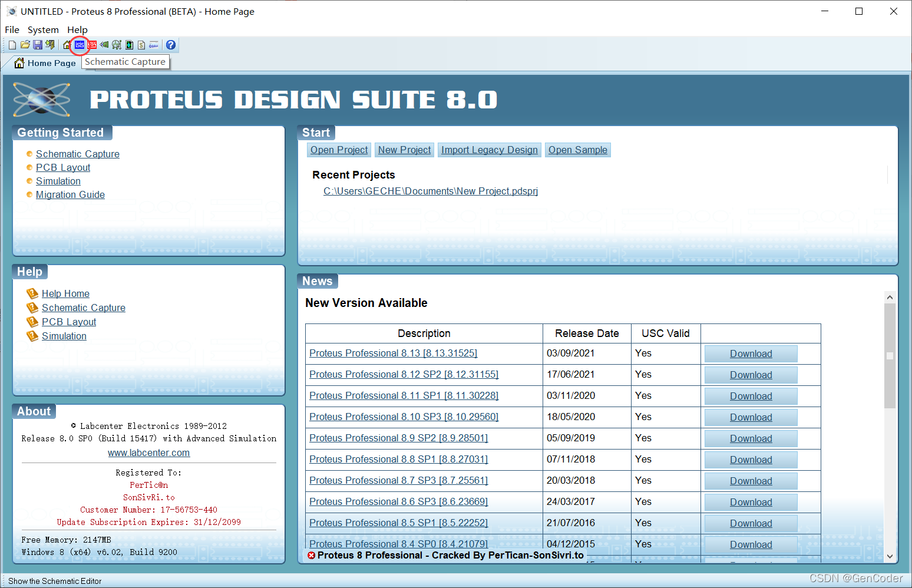Open Proteus Professional 8.13 release link
The image size is (912, 588).
tap(394, 353)
